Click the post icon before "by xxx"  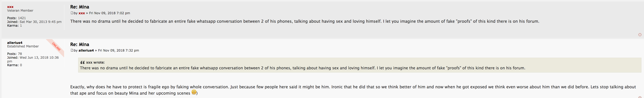72,13
